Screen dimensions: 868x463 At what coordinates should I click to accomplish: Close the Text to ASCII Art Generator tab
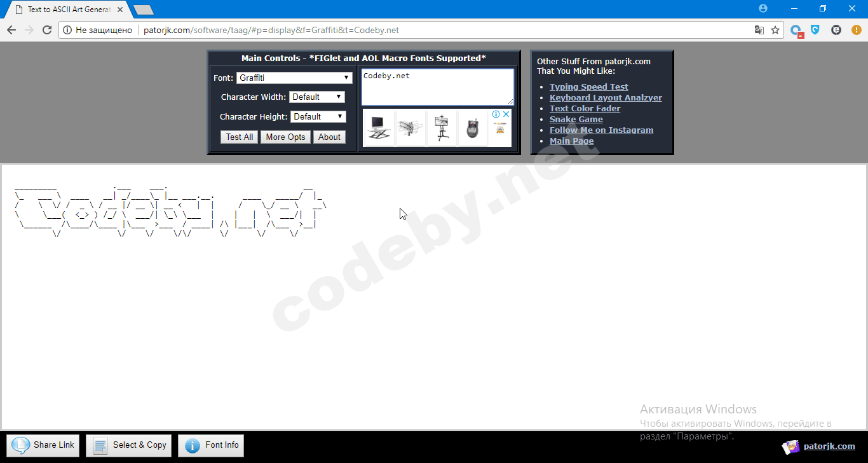[x=119, y=10]
